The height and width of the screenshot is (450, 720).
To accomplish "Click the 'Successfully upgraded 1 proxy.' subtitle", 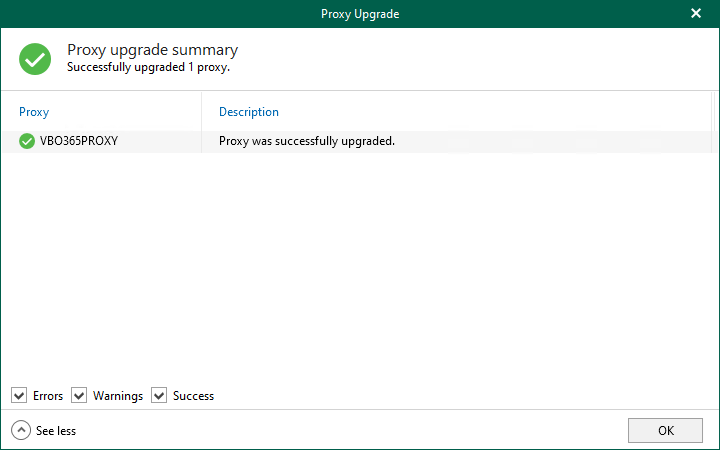I will click(148, 67).
